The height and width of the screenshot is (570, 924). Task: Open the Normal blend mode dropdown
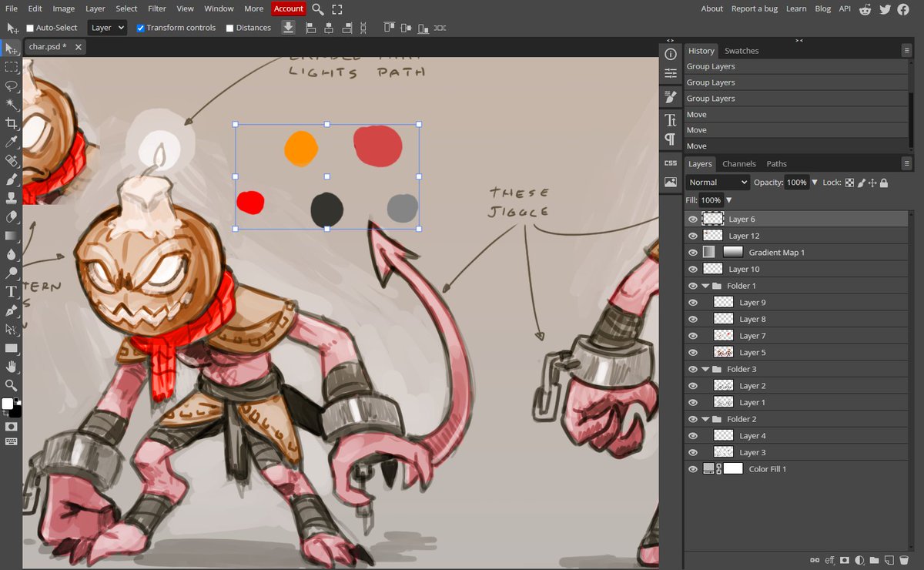[717, 183]
